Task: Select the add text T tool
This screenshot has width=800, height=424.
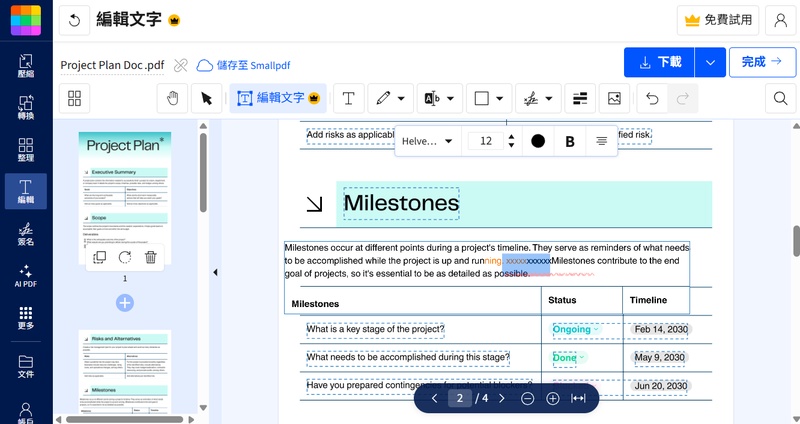Action: pos(348,98)
